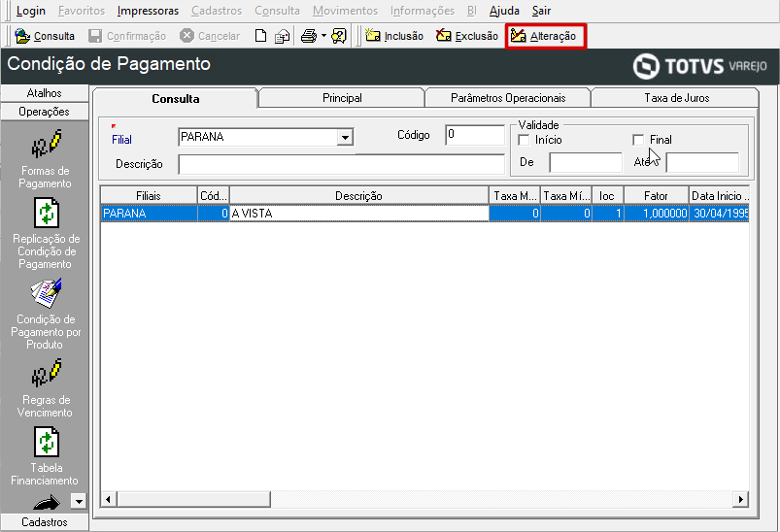This screenshot has height=532, width=780.
Task: Click the help search toolbar icon
Action: coord(339,36)
